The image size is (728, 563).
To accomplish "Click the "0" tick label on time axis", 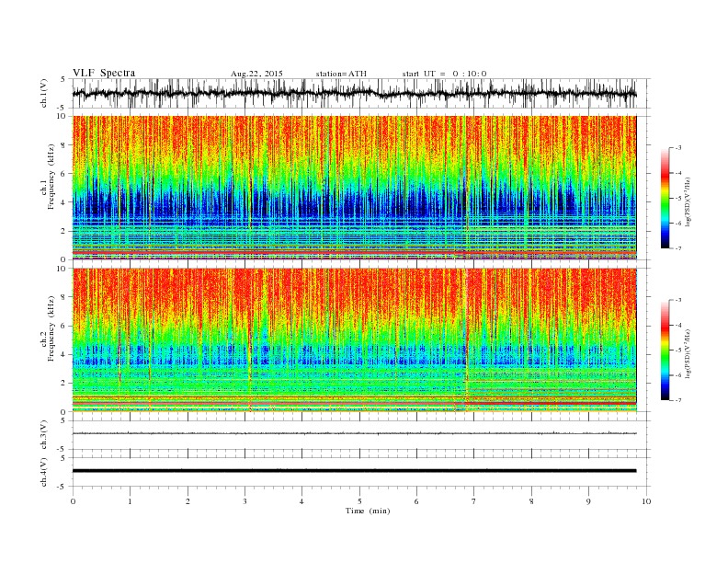I will 73,501.
